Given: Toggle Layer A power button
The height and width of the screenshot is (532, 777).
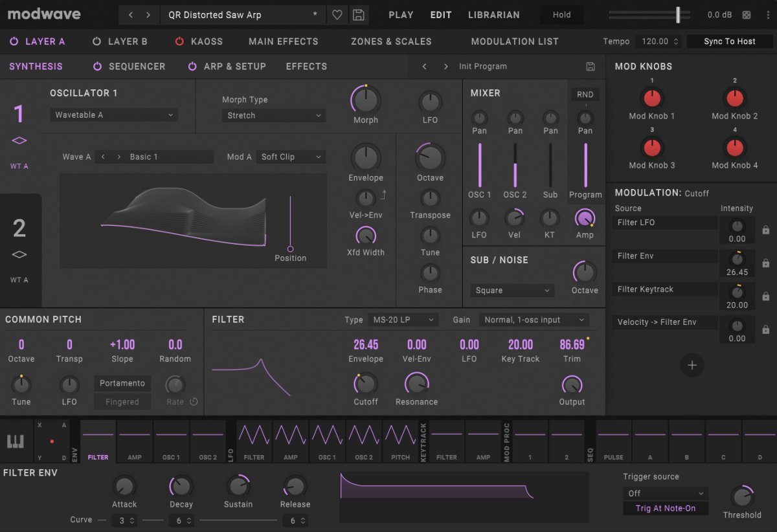Looking at the screenshot, I should [14, 41].
